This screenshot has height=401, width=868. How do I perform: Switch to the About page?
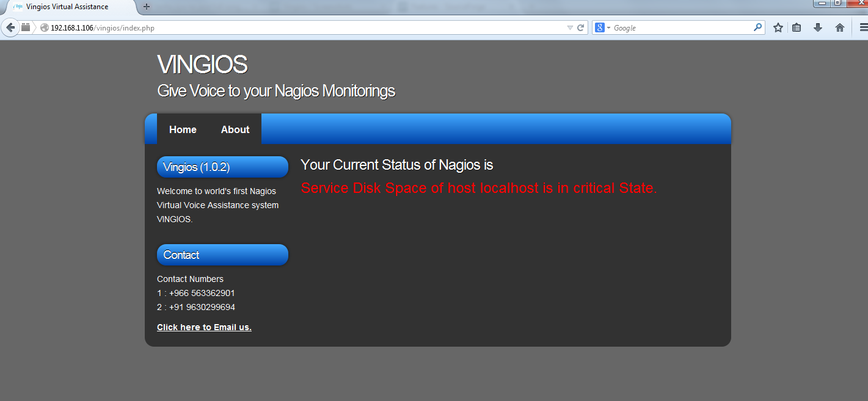click(x=235, y=129)
